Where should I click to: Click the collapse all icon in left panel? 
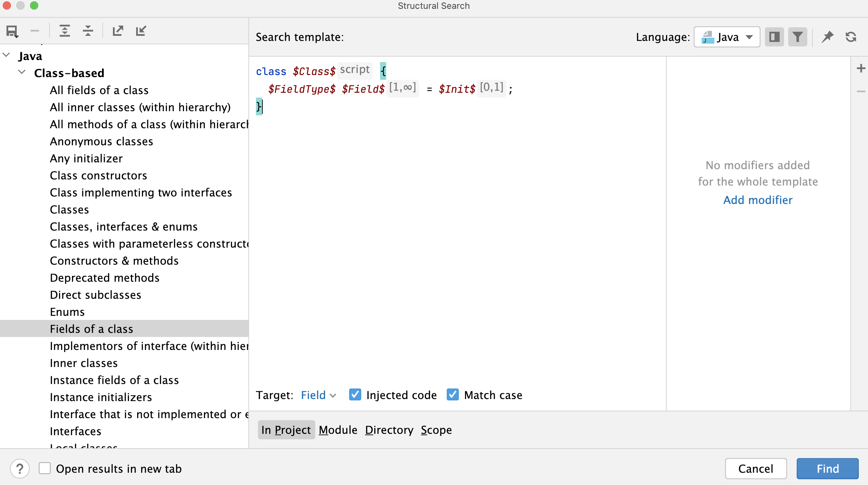(x=86, y=31)
